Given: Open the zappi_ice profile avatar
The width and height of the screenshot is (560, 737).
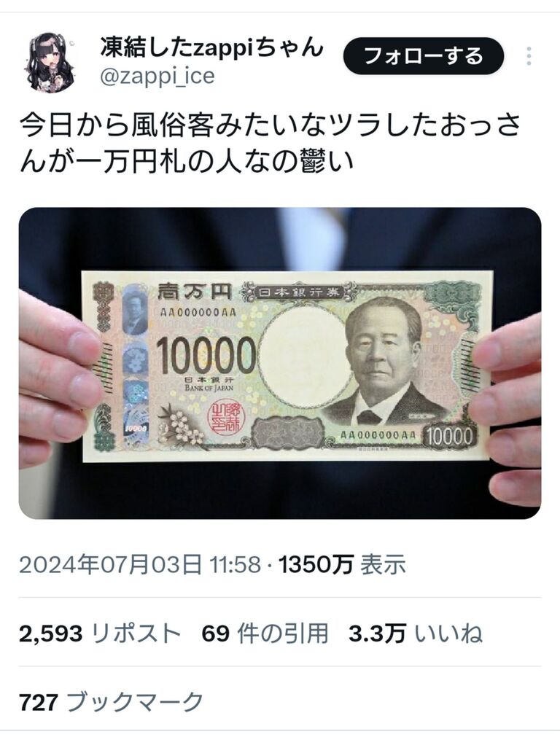Looking at the screenshot, I should pyautogui.click(x=47, y=62).
